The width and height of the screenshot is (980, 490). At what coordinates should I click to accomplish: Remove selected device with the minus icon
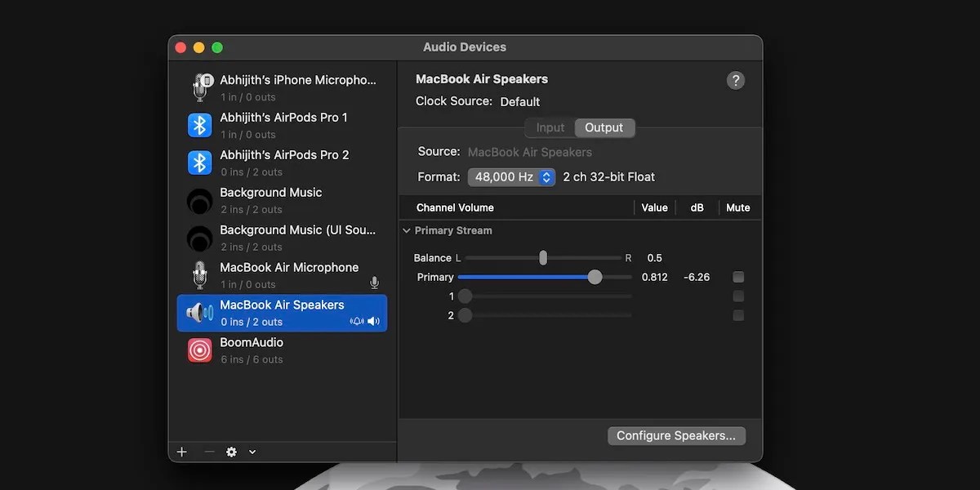pyautogui.click(x=207, y=451)
